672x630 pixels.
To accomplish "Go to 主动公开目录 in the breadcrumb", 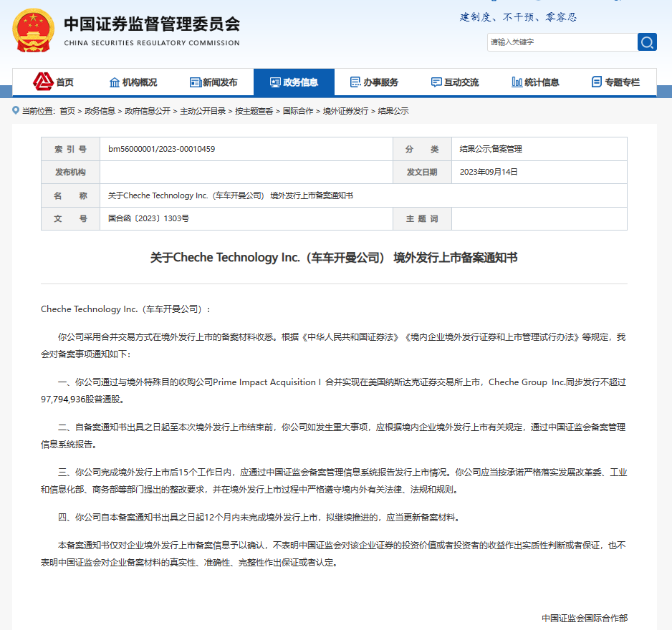I will (203, 112).
